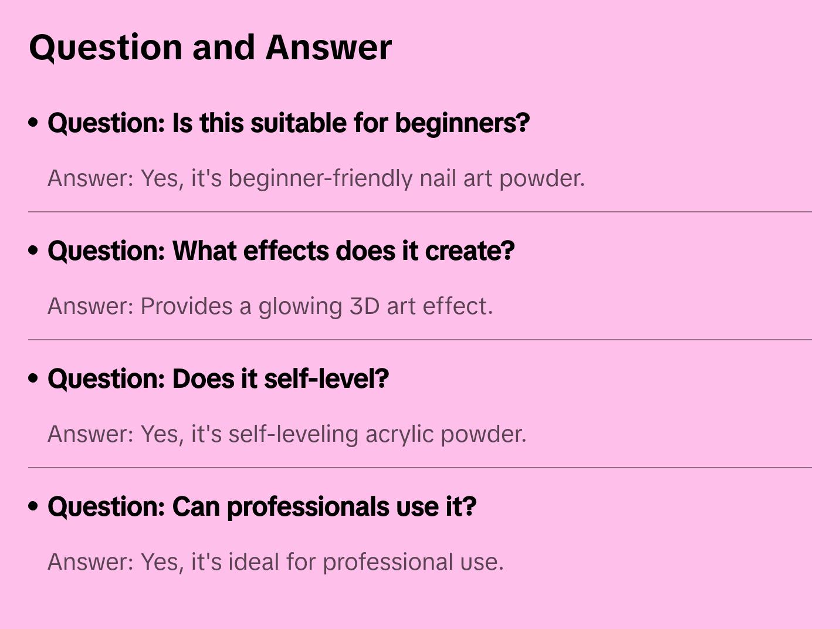Select the text "What effects does it create?"
The height and width of the screenshot is (629, 840).
point(343,251)
